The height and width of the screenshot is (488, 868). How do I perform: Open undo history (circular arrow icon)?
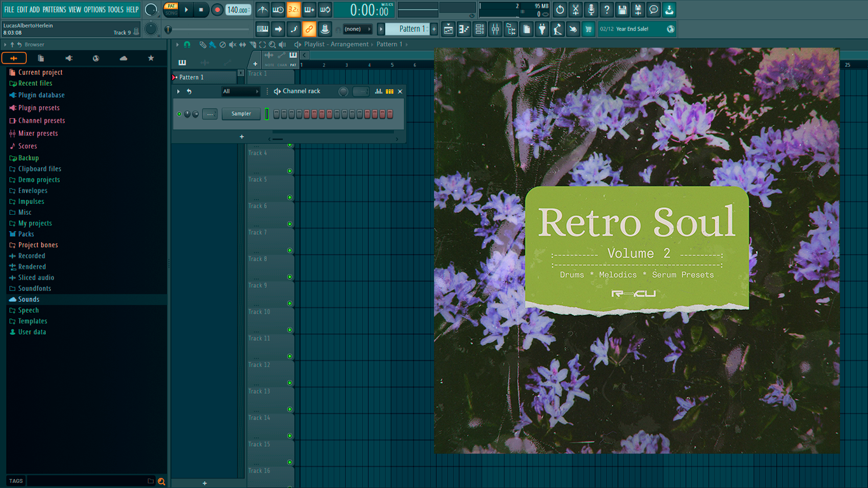pos(560,10)
